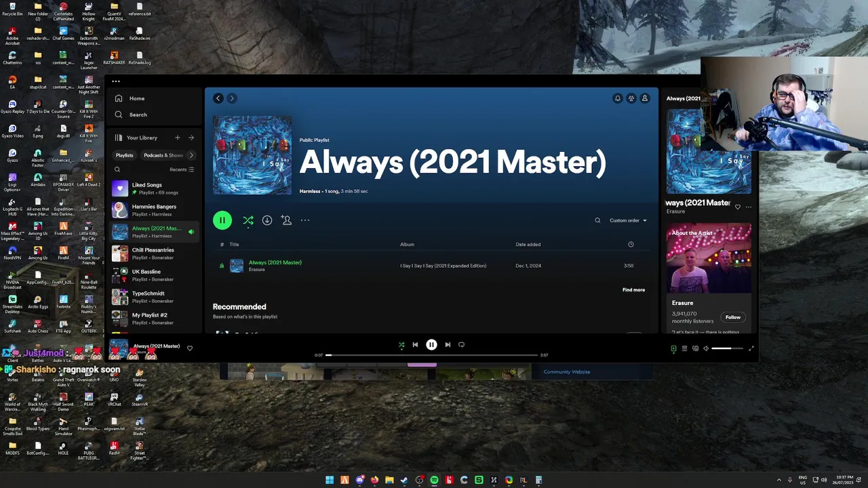
Task: Follow Erasure in the artist panel
Action: click(733, 317)
